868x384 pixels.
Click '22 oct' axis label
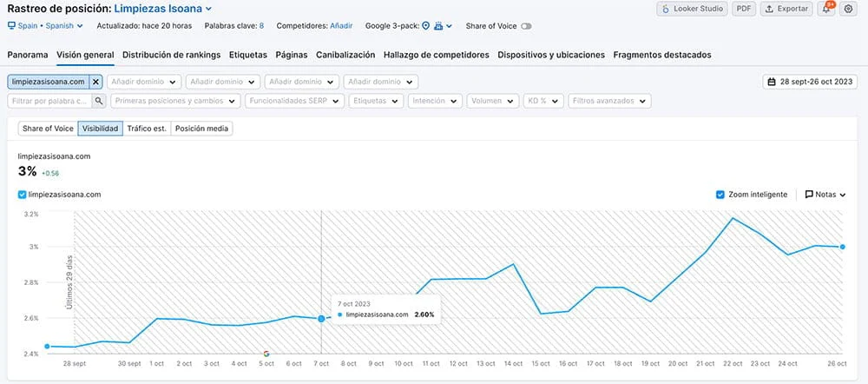733,363
